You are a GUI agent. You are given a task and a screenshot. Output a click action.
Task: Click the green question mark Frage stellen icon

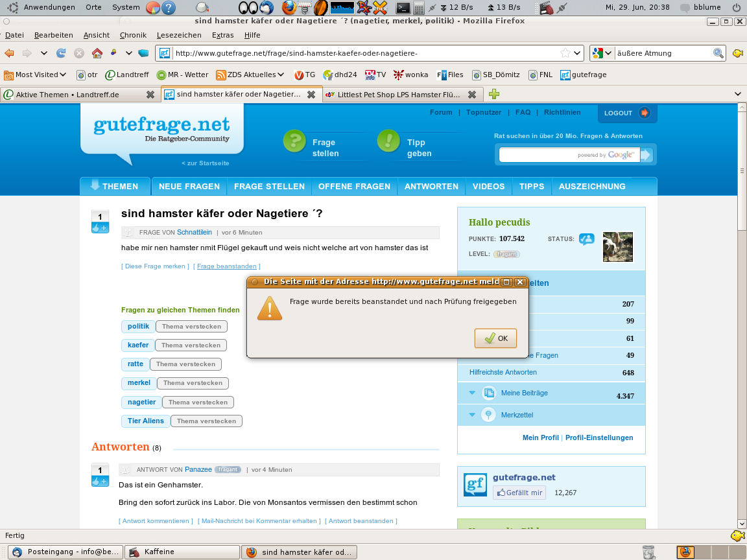point(294,141)
